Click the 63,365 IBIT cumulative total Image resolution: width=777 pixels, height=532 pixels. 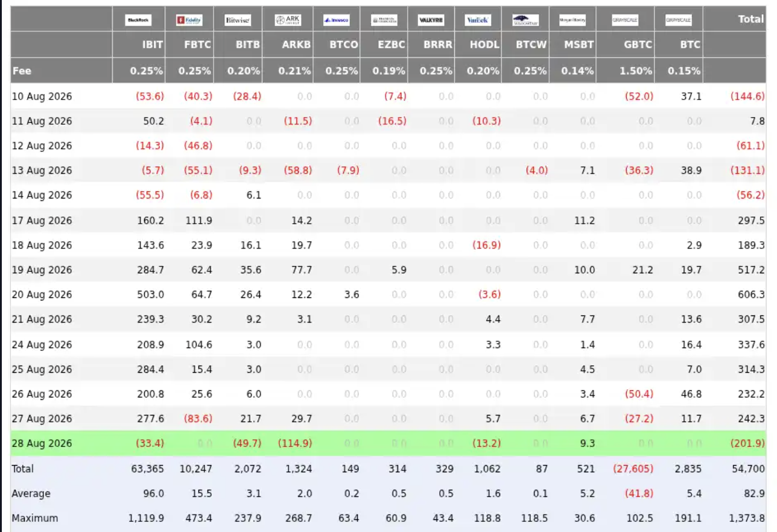(148, 469)
